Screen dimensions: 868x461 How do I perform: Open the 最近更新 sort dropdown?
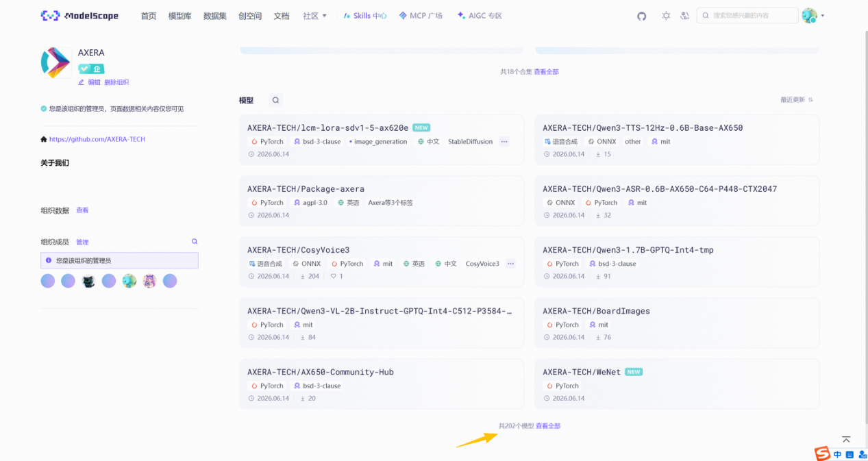797,100
